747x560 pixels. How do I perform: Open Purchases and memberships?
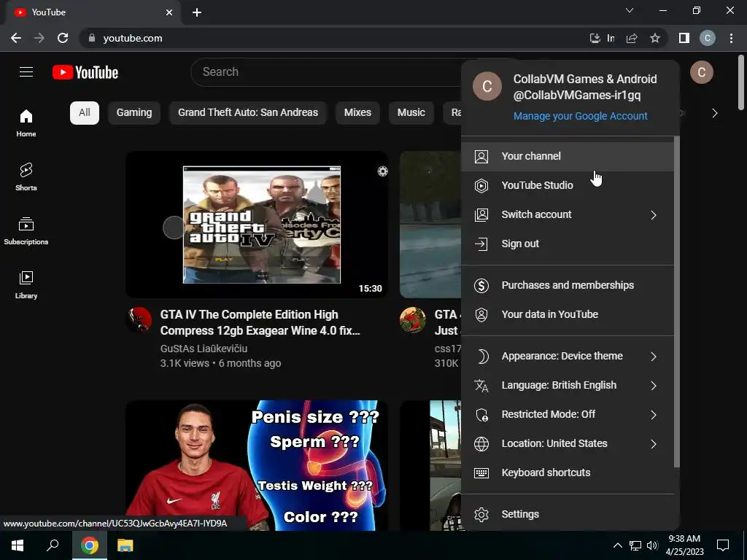point(568,285)
